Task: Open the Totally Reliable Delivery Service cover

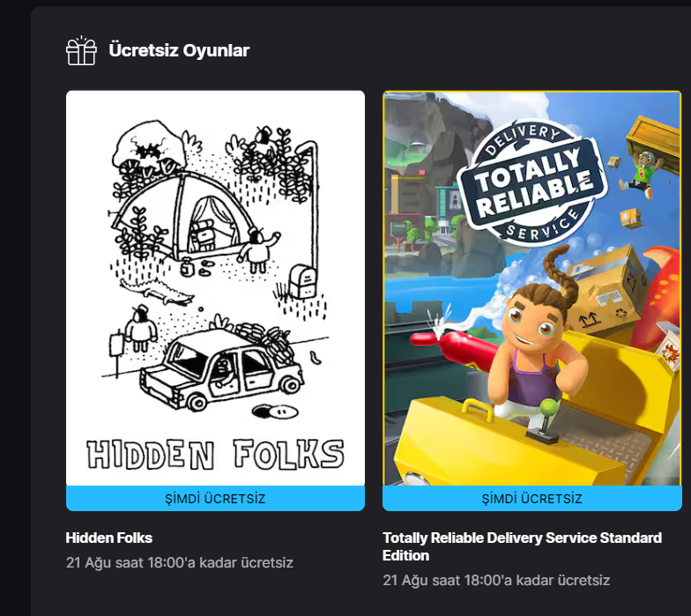Action: tap(532, 288)
